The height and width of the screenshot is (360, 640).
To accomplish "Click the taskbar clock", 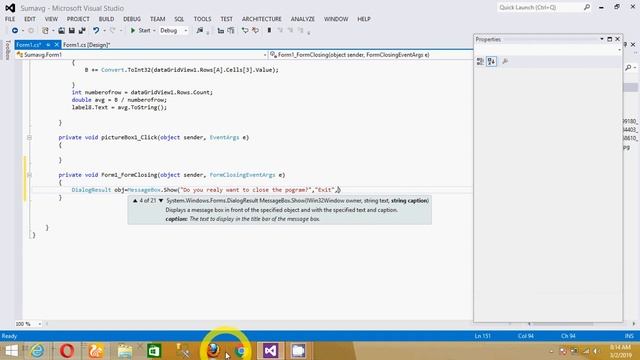I will click(x=620, y=351).
